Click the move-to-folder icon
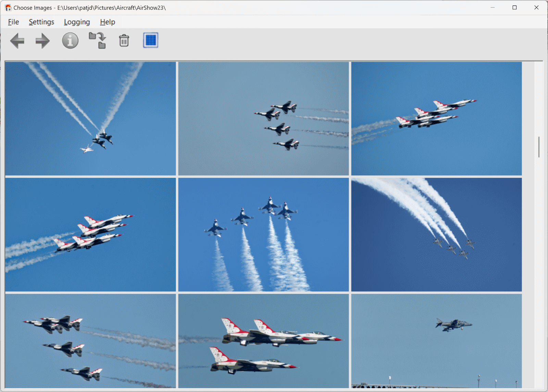The width and height of the screenshot is (548, 392). pos(98,40)
